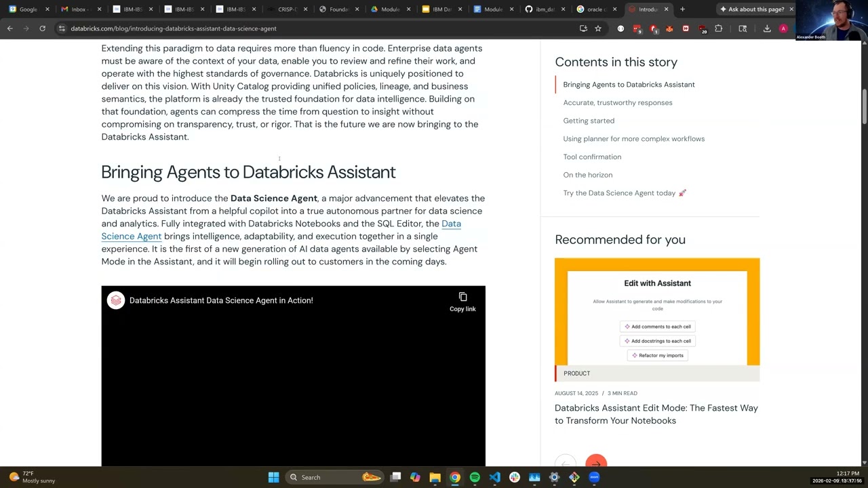Viewport: 868px width, 488px height.
Task: Open Slack from the taskbar
Action: [x=515, y=477]
